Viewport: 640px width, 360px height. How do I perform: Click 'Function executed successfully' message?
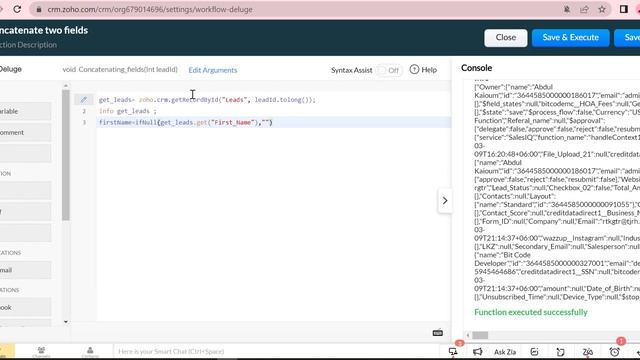531,312
